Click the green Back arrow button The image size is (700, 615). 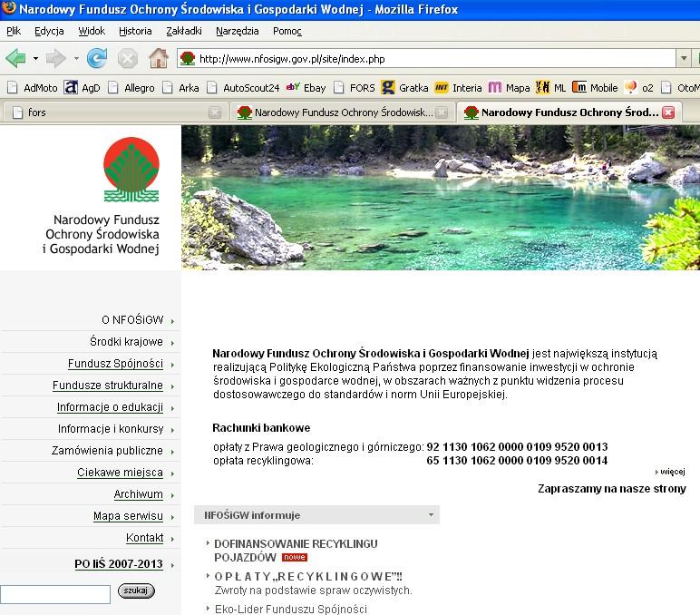(15, 59)
